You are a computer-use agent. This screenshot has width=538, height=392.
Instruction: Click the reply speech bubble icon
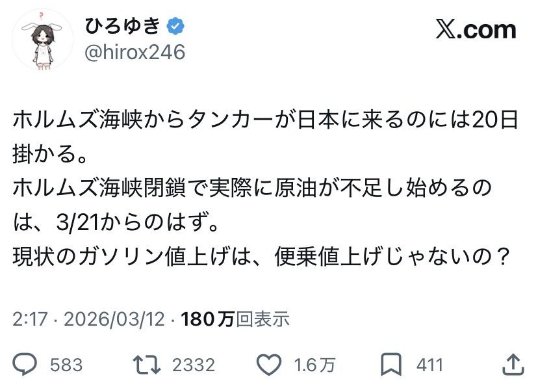point(25,364)
